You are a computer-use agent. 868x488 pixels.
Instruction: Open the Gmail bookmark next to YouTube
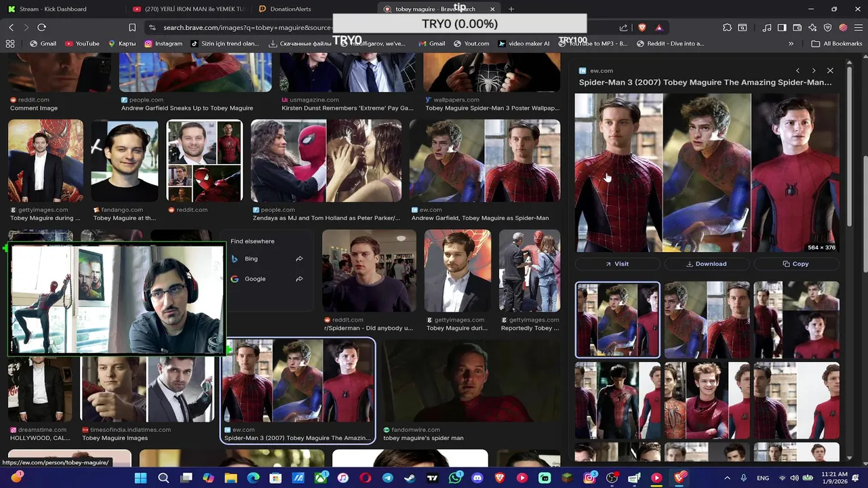[43, 43]
